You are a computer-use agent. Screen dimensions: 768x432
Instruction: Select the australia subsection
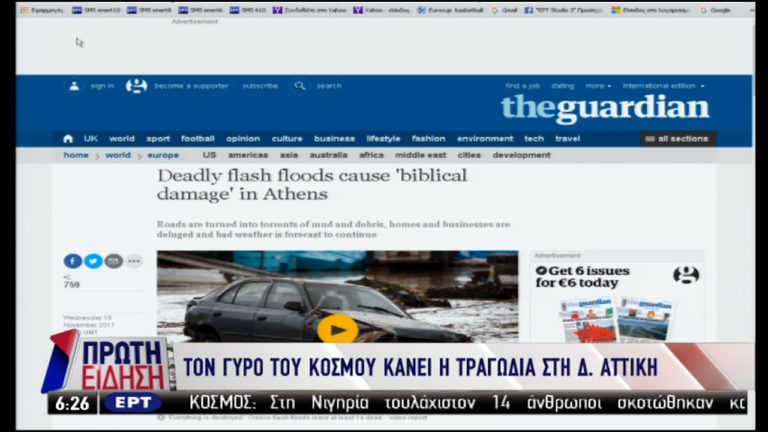click(x=328, y=155)
